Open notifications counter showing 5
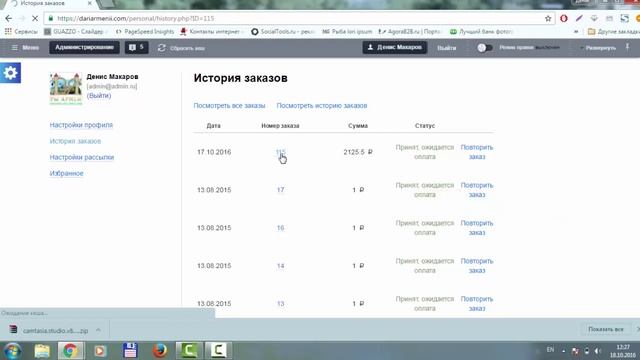 coord(136,47)
